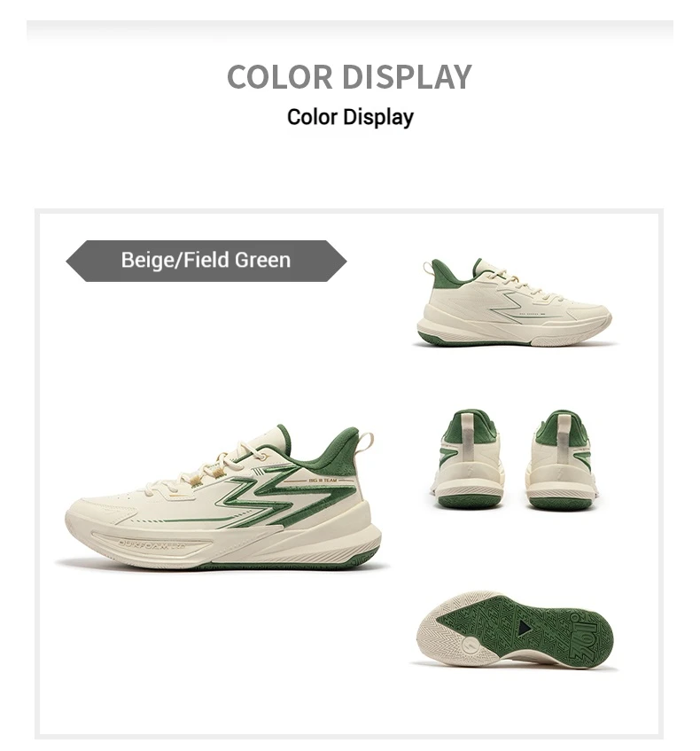Click the 361° logo on the outsole

point(585,636)
